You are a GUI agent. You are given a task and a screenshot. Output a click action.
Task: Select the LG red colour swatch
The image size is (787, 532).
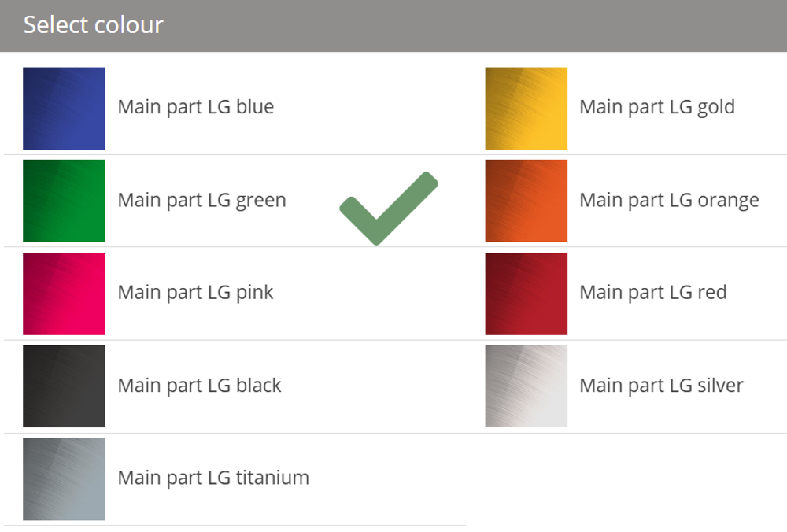(x=526, y=294)
